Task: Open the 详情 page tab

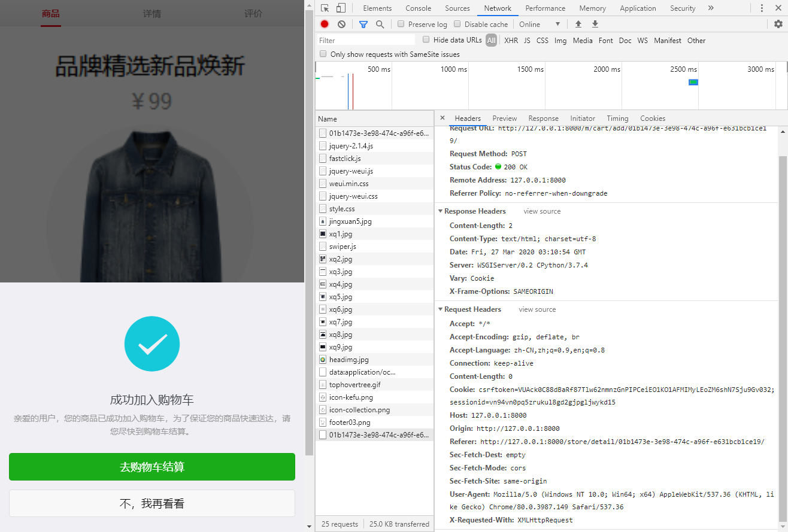Action: pos(152,13)
